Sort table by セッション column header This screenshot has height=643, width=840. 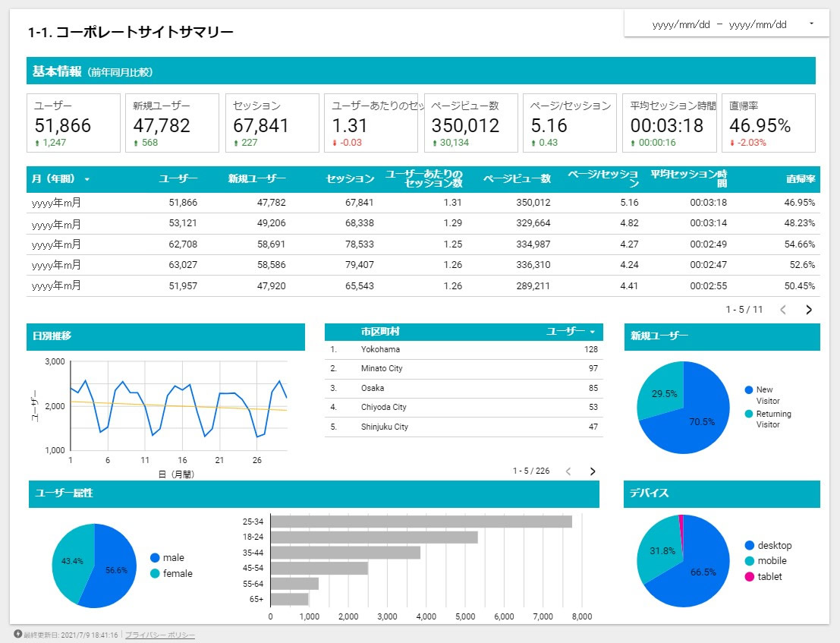pos(350,178)
